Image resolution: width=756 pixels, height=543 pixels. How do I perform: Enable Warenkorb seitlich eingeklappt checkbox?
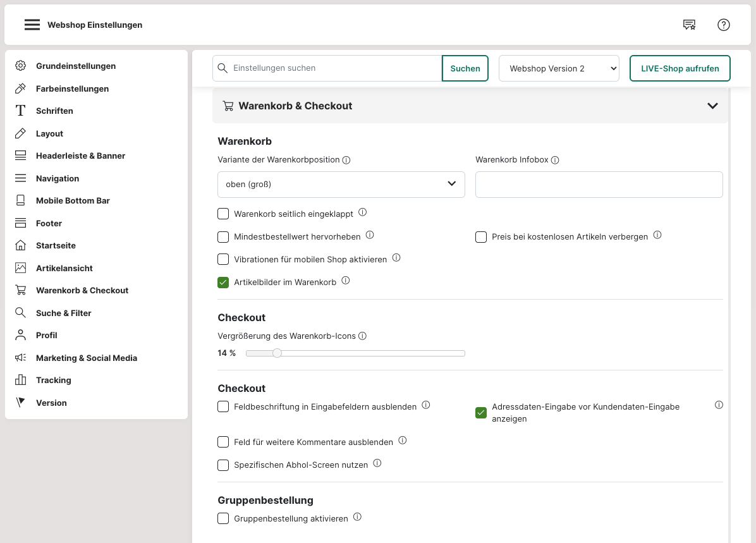click(223, 214)
